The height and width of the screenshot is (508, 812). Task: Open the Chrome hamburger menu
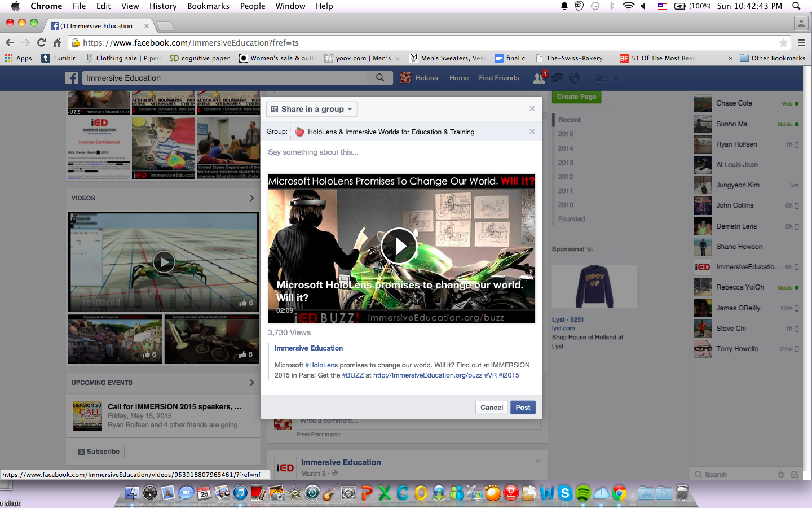[801, 42]
